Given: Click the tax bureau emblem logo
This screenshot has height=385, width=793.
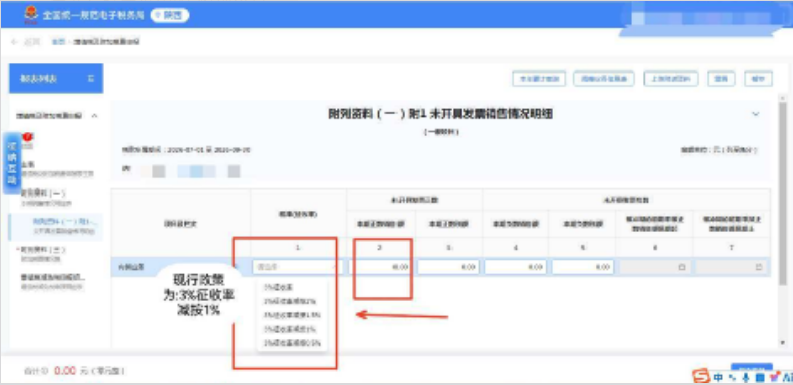Looking at the screenshot, I should 31,14.
